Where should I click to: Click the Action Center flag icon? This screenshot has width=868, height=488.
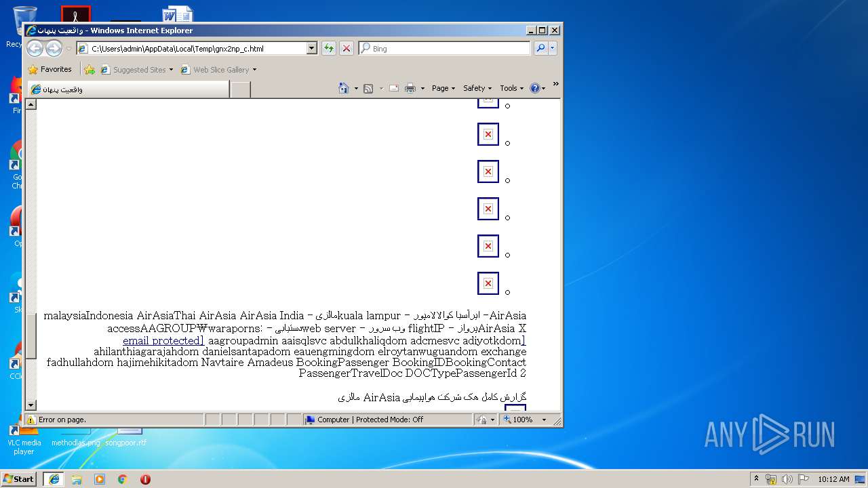pos(804,479)
